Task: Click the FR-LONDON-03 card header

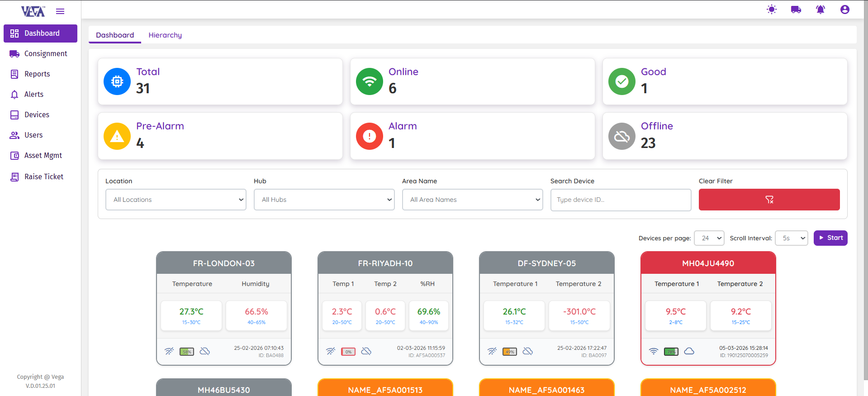Action: pyautogui.click(x=224, y=263)
